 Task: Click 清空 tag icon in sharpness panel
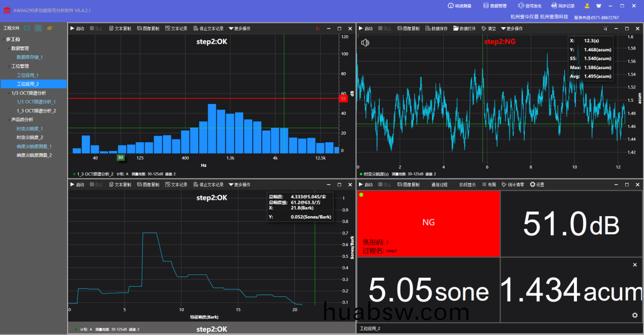click(x=484, y=28)
